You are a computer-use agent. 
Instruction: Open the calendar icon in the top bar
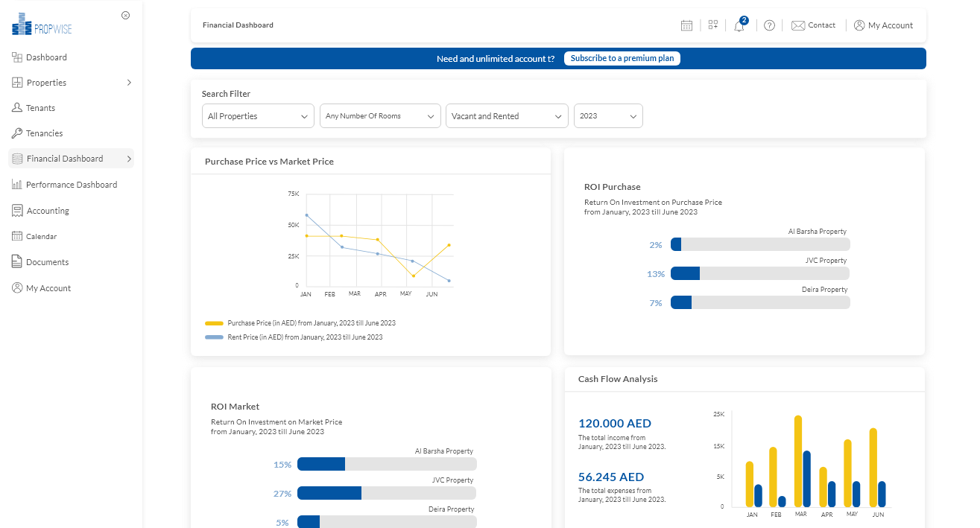(686, 25)
